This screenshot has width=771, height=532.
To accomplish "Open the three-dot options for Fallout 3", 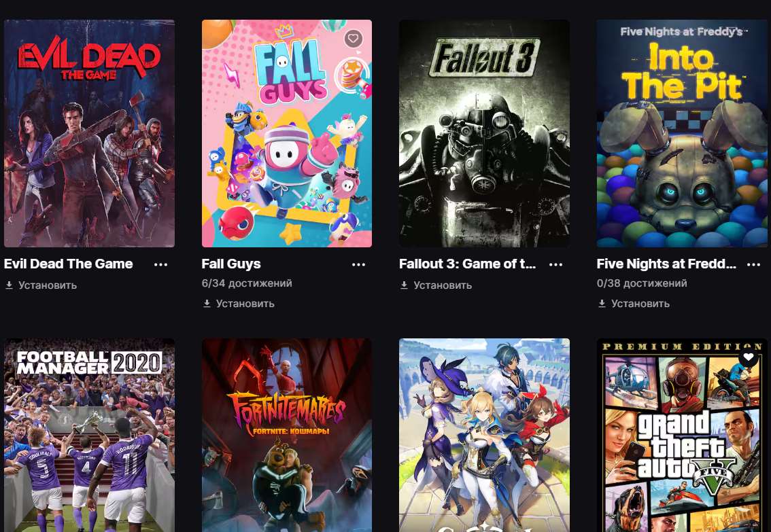I will coord(555,264).
